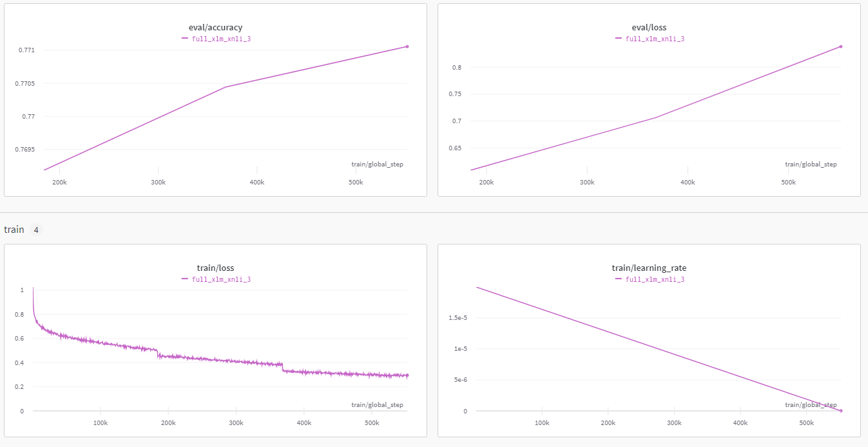Click final data point on eval/loss line

pos(841,46)
